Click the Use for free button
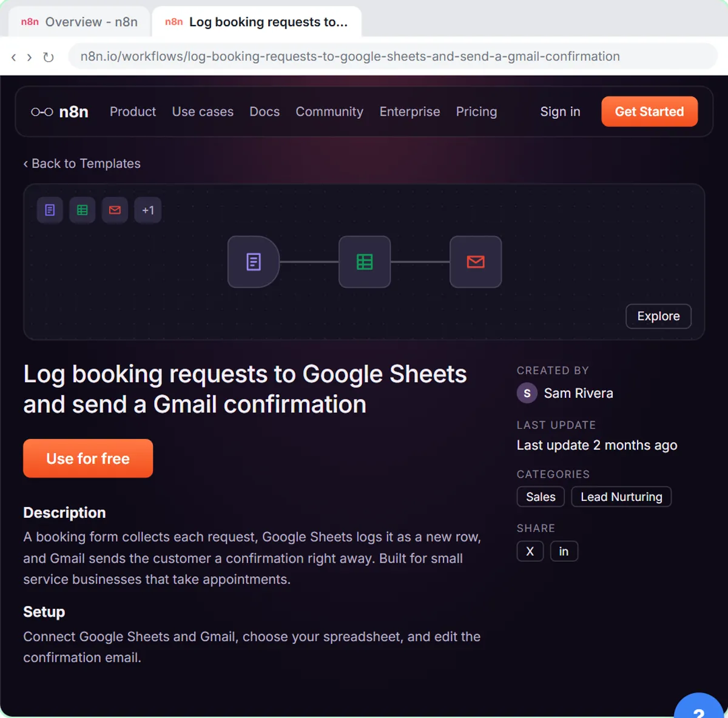Viewport: 728px width, 718px height. [x=88, y=458]
